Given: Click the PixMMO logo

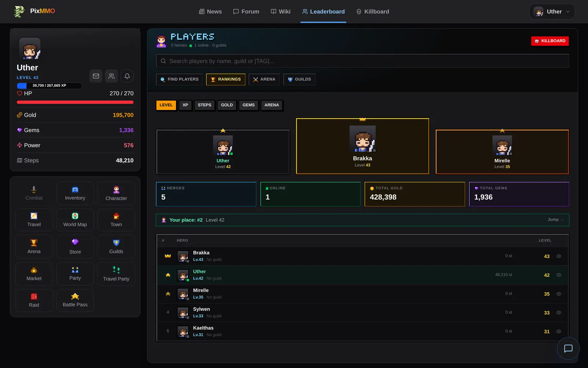Looking at the screenshot, I should pos(34,11).
